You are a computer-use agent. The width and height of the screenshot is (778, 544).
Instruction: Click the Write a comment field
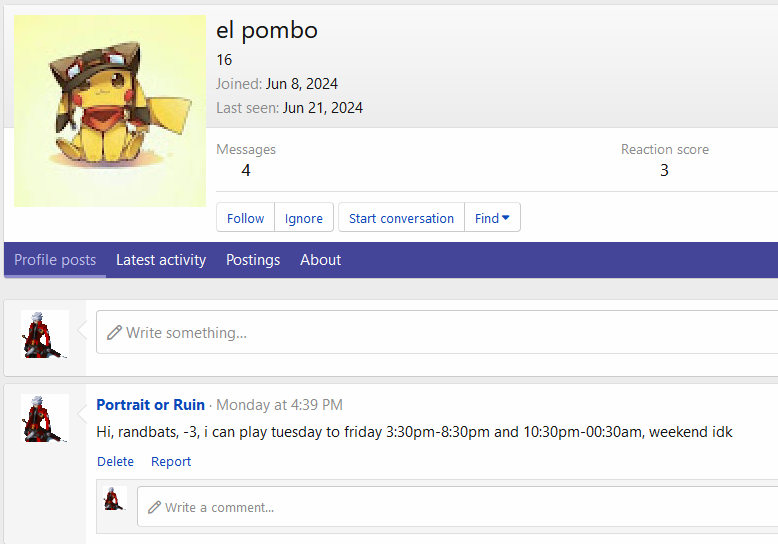tap(460, 507)
